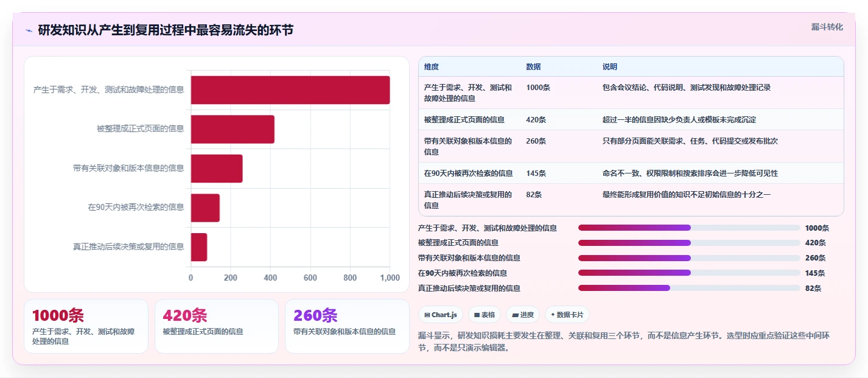Screen dimensions: 868x378
Task: Click the title 研发知识从产生到复用过程中最容易流失的环节
Action: click(166, 30)
